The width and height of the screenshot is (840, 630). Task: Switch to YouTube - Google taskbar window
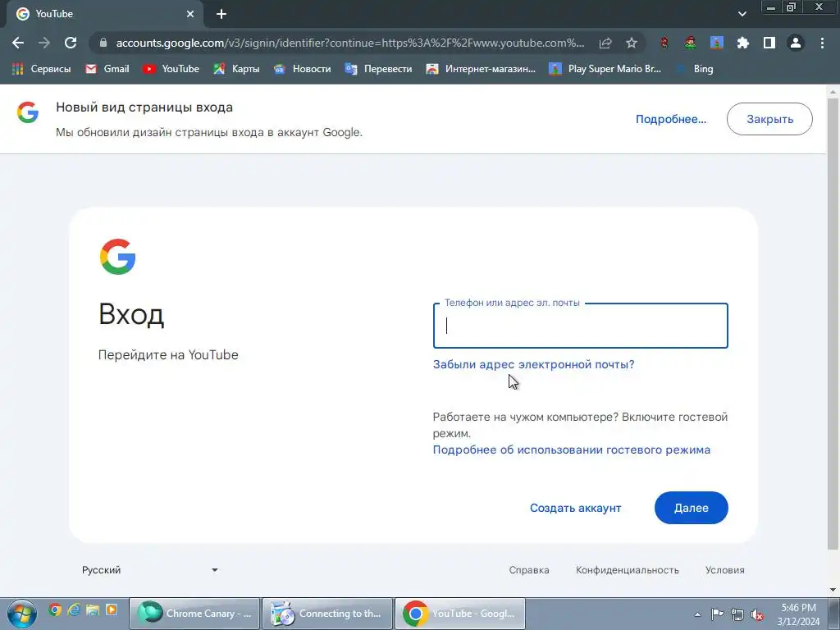(460, 614)
